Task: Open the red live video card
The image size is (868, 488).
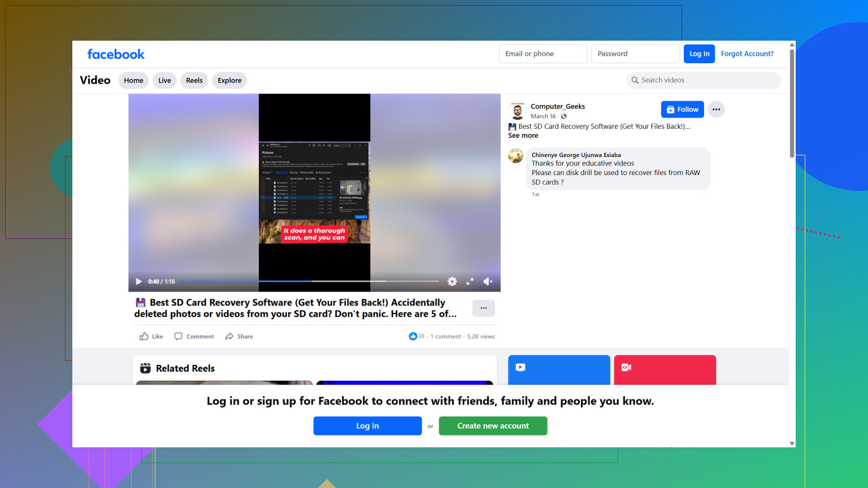Action: [665, 370]
